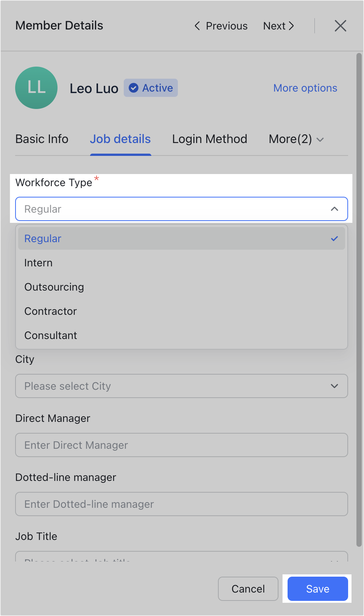Open the More options link
This screenshot has height=616, width=364.
coord(305,88)
